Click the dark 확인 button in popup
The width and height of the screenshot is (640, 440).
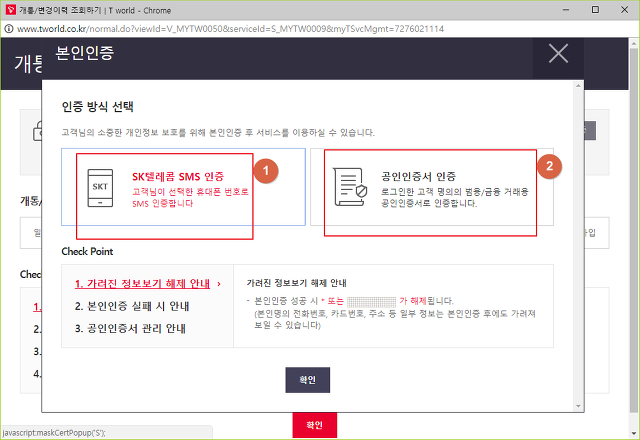[x=307, y=380]
